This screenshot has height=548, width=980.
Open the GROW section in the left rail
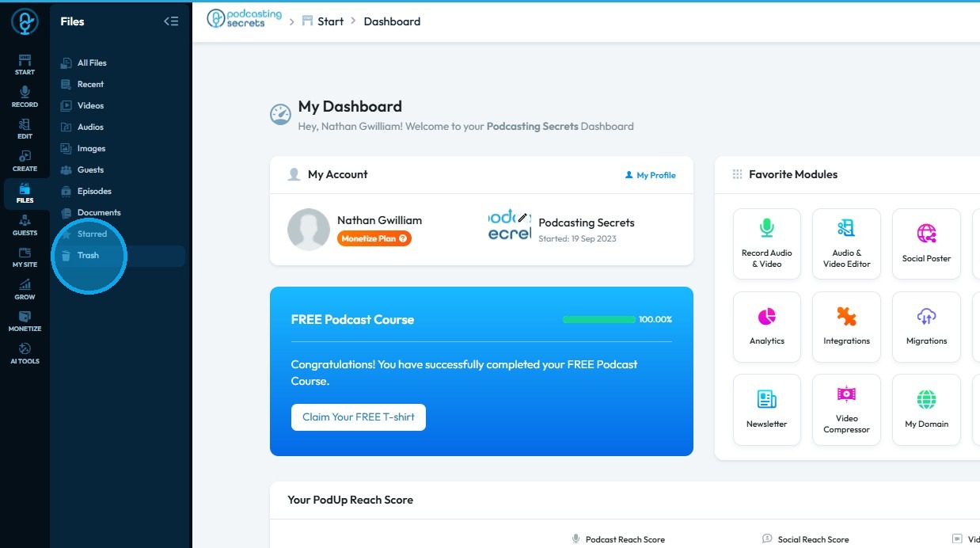pos(25,290)
